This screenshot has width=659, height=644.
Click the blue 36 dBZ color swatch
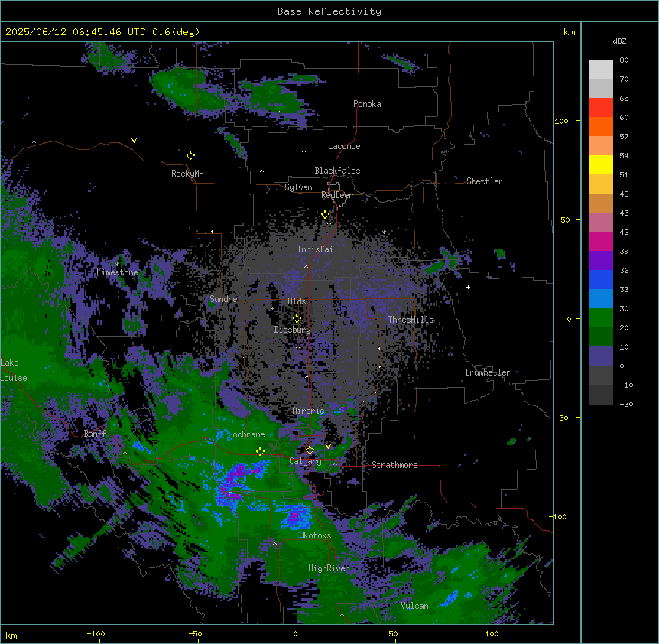click(x=601, y=279)
